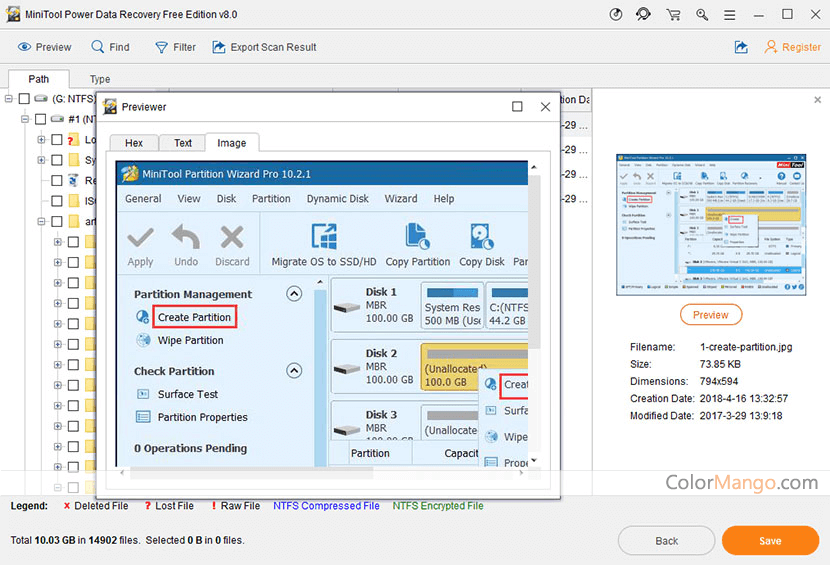Collapse the #1 partition tree node
The image size is (830, 565).
click(x=25, y=119)
